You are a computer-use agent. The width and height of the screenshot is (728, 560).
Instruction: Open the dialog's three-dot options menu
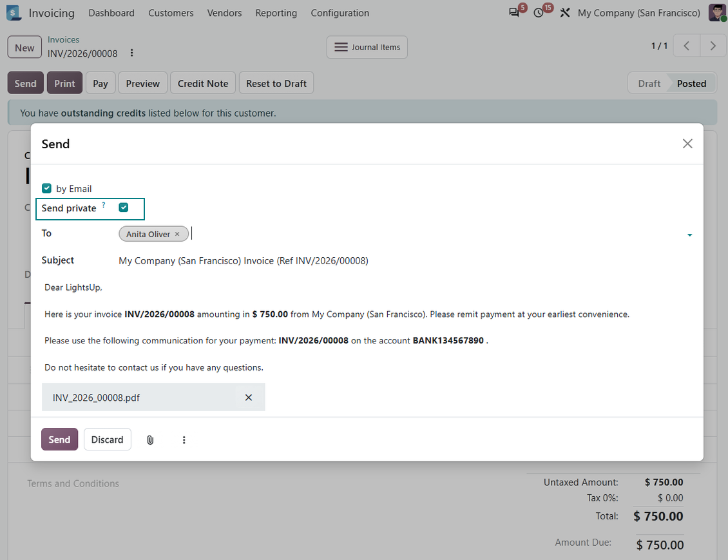[184, 439]
